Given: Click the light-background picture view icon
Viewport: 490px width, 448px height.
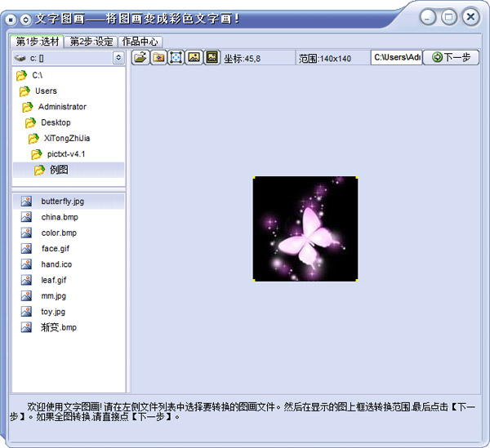Looking at the screenshot, I should pos(194,57).
